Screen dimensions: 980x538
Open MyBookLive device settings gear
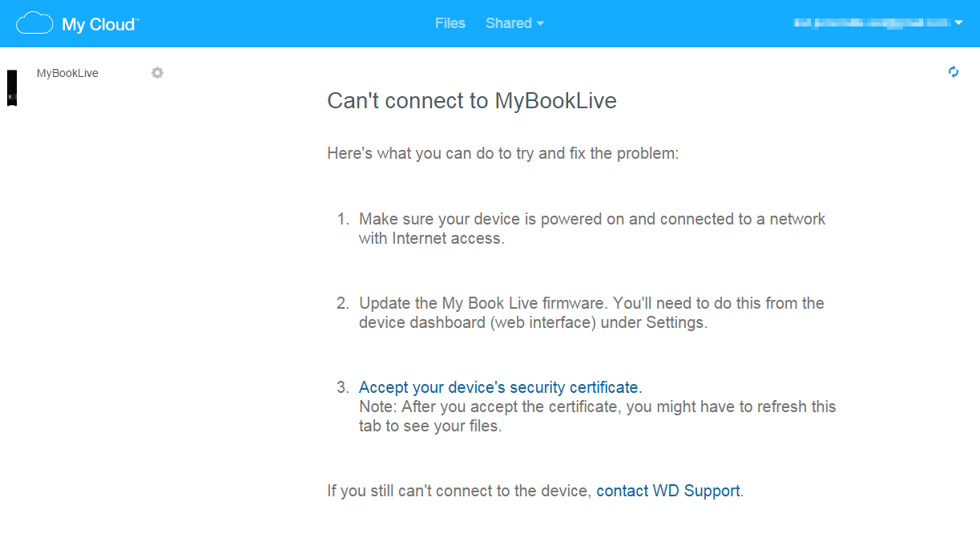[x=157, y=73]
